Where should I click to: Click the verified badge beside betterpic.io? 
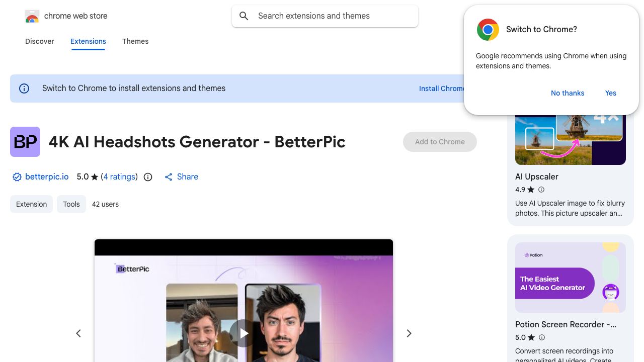[17, 177]
